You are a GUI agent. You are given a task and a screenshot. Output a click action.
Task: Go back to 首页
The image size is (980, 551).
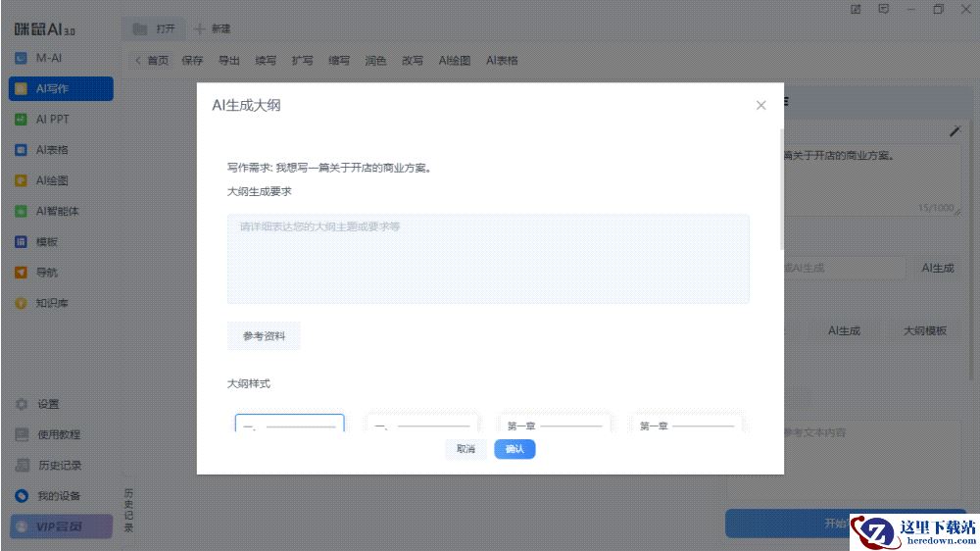[153, 61]
